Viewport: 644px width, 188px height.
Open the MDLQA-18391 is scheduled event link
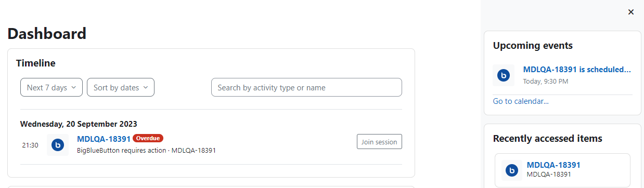577,70
